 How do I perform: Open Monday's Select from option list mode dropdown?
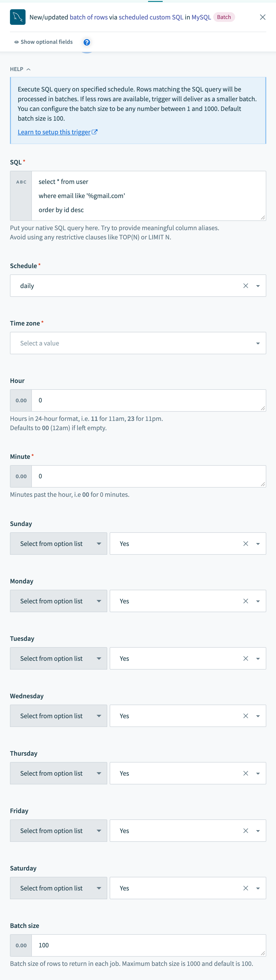coord(59,601)
